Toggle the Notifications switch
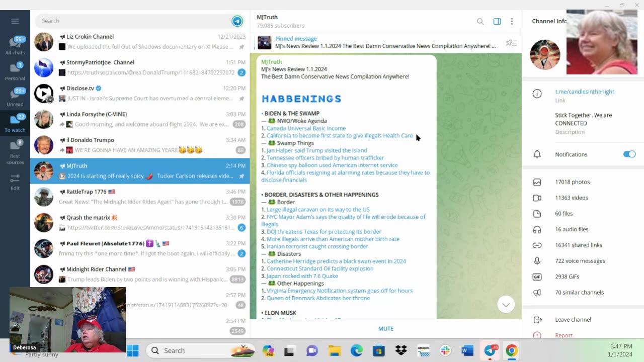The image size is (644, 362). click(x=629, y=154)
